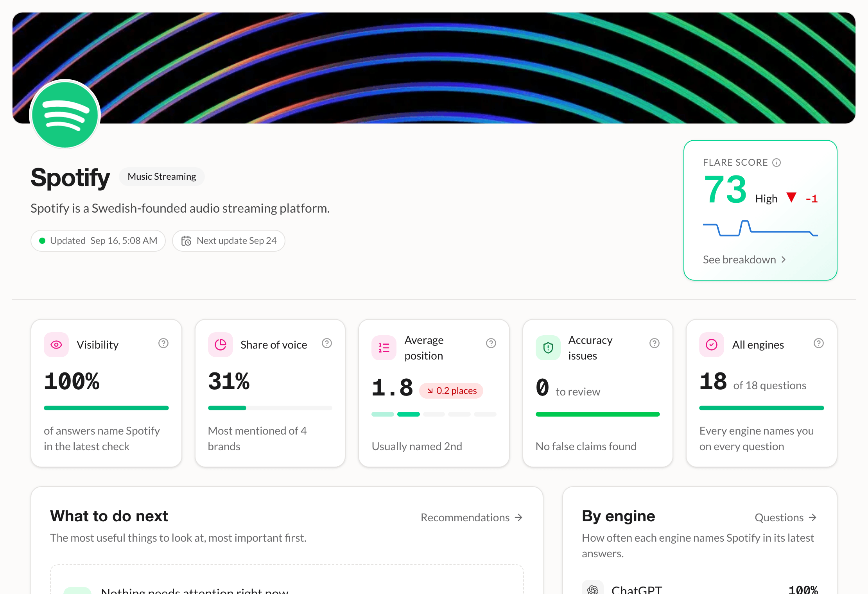
Task: Click the Visibility 100% progress bar
Action: pyautogui.click(x=106, y=408)
